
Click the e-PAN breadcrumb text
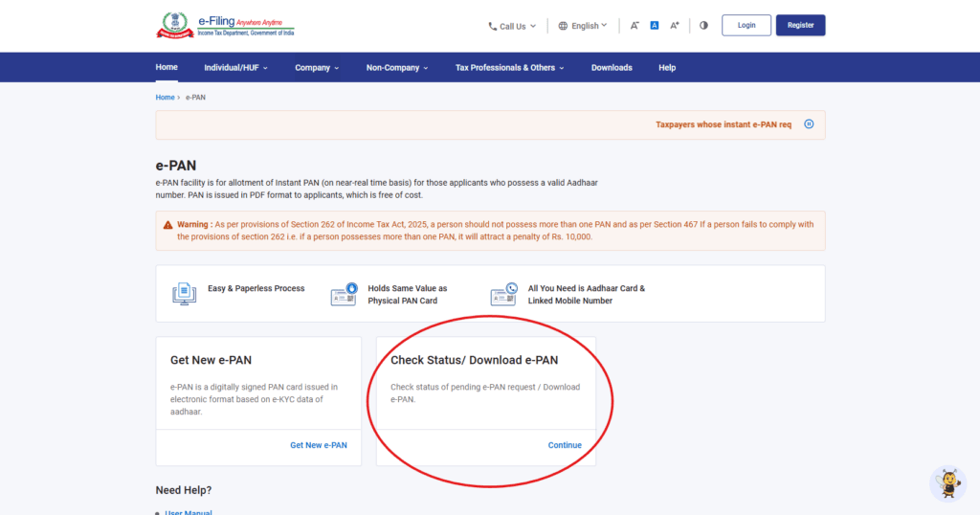pos(195,98)
